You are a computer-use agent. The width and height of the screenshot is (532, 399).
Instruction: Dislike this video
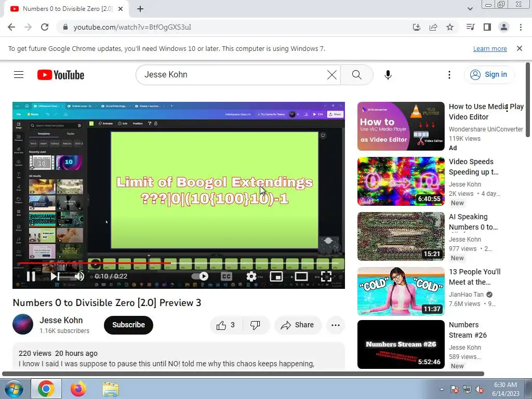(256, 325)
